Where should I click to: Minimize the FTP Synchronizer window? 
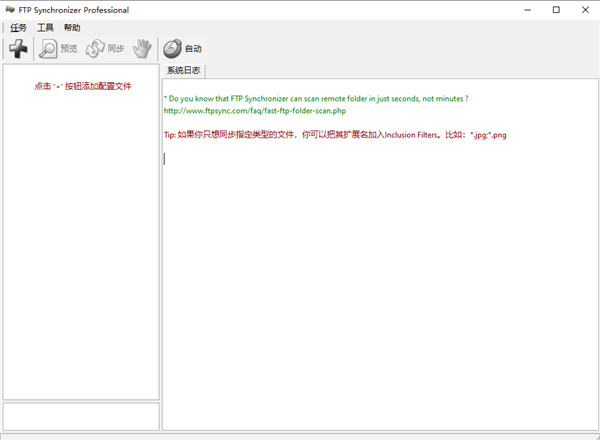pyautogui.click(x=528, y=10)
